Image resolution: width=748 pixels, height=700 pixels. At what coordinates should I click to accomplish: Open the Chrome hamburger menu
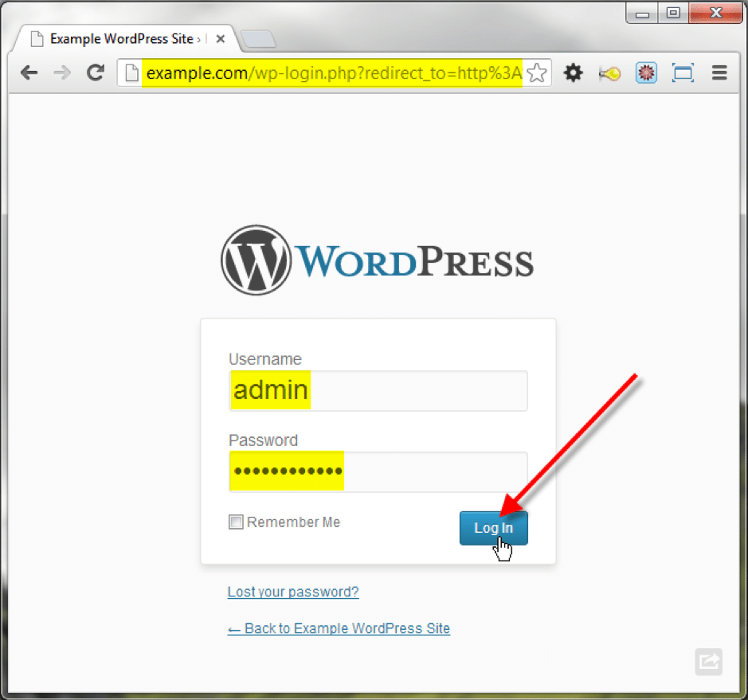click(719, 73)
